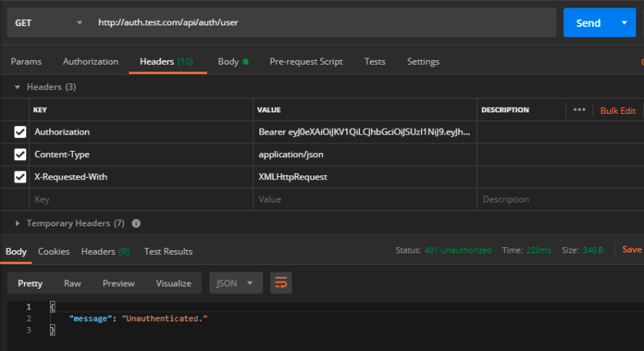The width and height of the screenshot is (644, 351).
Task: Click the empty Value input field
Action: (x=365, y=199)
